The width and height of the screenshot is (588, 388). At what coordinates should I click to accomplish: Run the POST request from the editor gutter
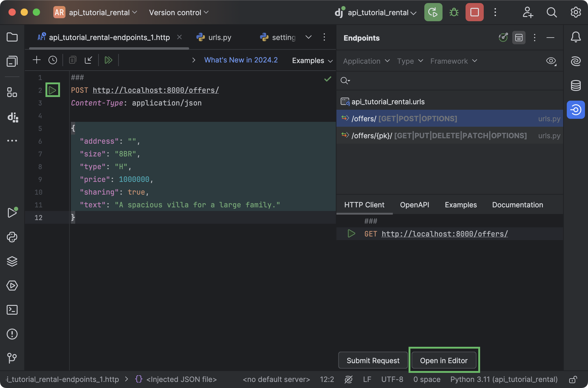tap(52, 90)
